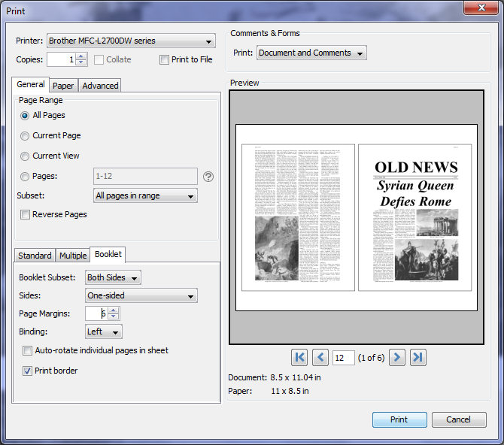Close the Print dialog window
The width and height of the screenshot is (504, 445).
[x=481, y=8]
